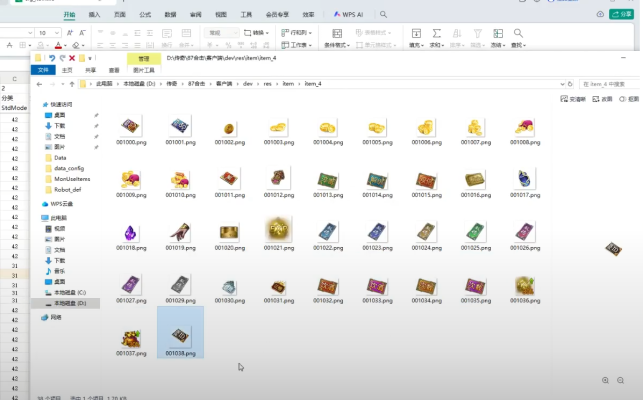Open the Downloads quick access folder
Image resolution: width=643 pixels, height=400 pixels.
tap(59, 125)
